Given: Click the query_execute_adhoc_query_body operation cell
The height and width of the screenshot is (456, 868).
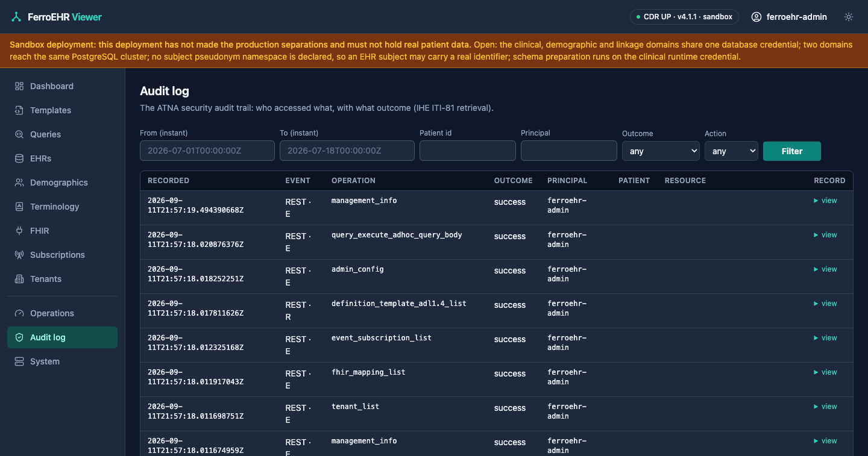Looking at the screenshot, I should 397,235.
